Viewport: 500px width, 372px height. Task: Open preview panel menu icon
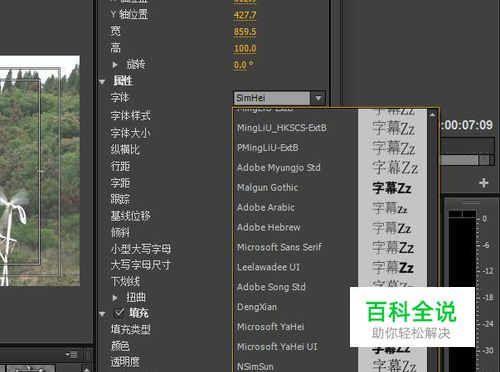(72, 354)
